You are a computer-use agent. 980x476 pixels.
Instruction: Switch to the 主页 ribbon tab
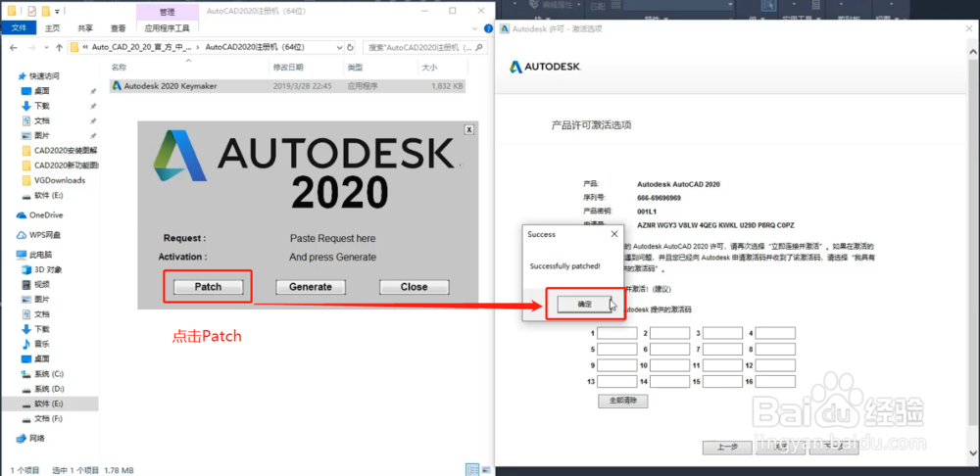click(x=53, y=27)
